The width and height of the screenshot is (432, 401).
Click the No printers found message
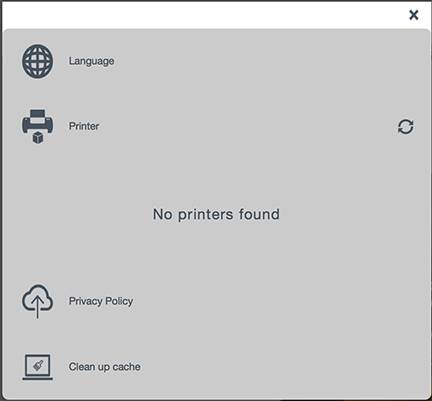pyautogui.click(x=216, y=214)
